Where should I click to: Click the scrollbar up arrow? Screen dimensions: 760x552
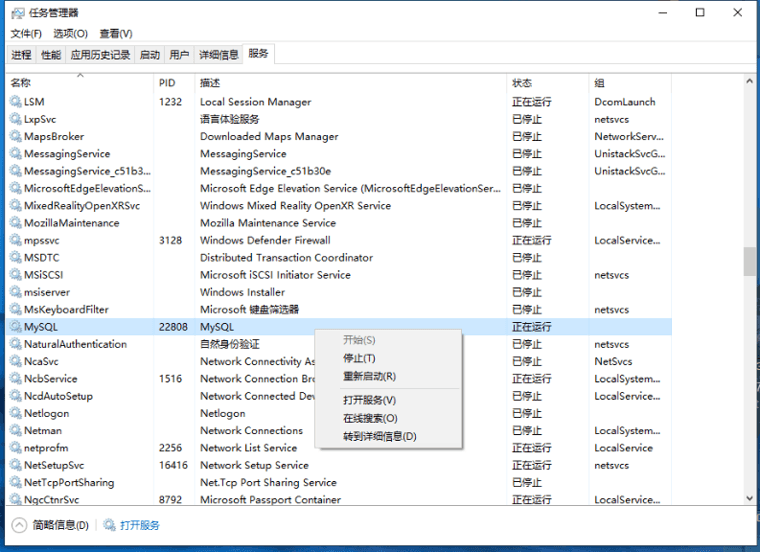coord(749,81)
